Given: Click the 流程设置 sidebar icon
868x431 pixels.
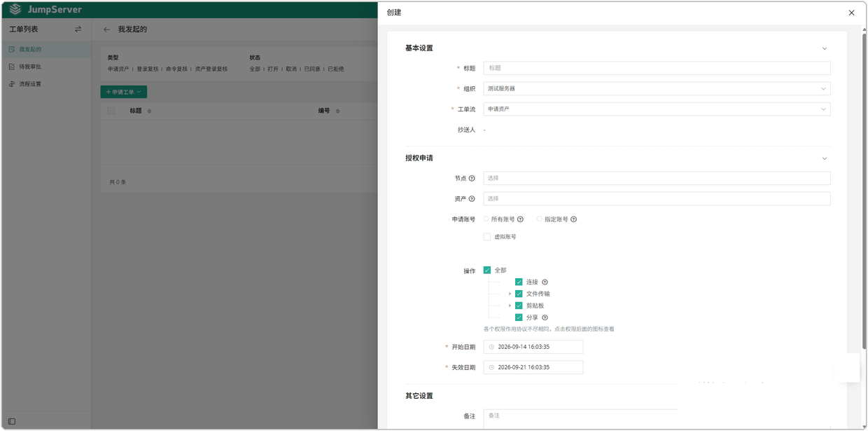Looking at the screenshot, I should tap(12, 84).
